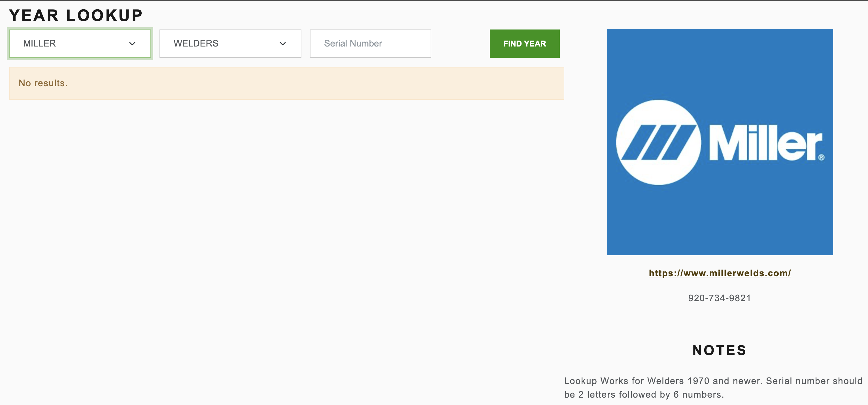Viewport: 868px width, 405px height.
Task: Expand the chevron on the WELDERS selector
Action: coord(282,43)
